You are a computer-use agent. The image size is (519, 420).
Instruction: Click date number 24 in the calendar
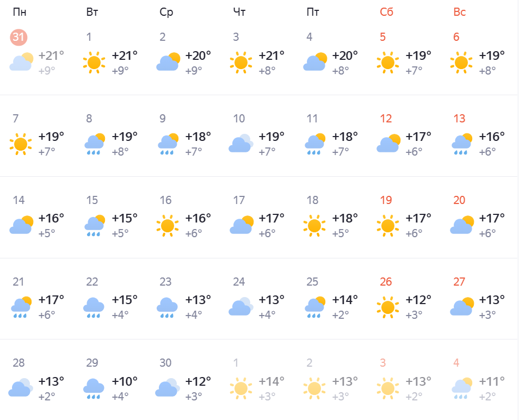(239, 282)
